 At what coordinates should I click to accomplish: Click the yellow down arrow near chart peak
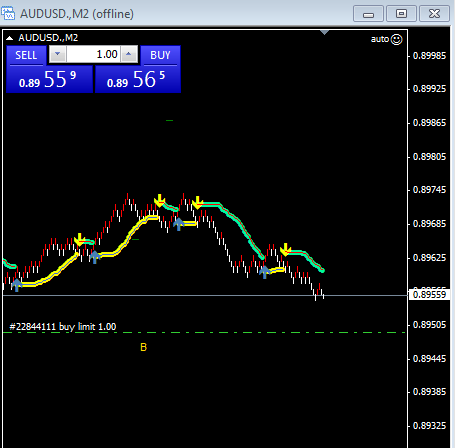point(160,200)
